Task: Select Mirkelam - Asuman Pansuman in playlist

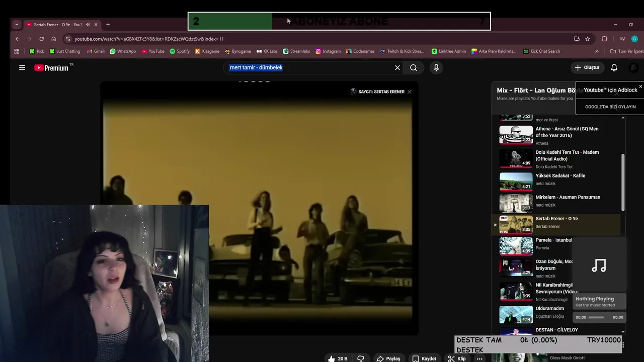Action: [556, 202]
